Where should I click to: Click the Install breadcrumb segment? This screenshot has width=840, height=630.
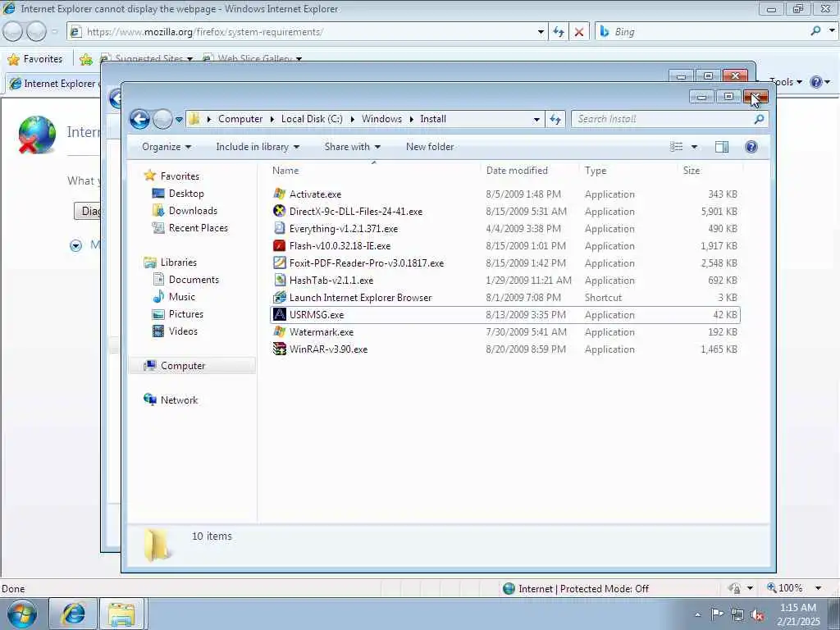(433, 119)
